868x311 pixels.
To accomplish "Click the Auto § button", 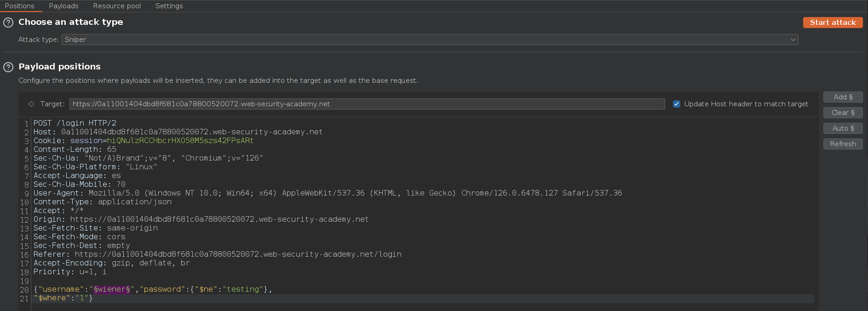I will tap(843, 128).
